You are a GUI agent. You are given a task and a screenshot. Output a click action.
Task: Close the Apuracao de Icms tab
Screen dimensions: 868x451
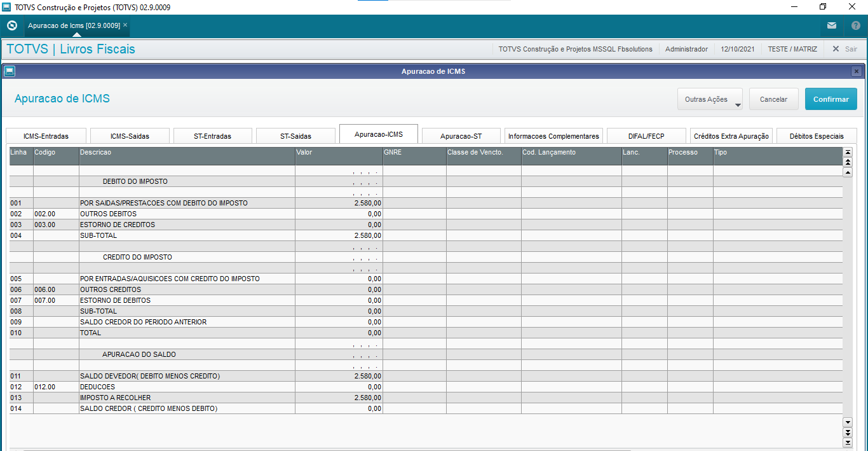[125, 25]
